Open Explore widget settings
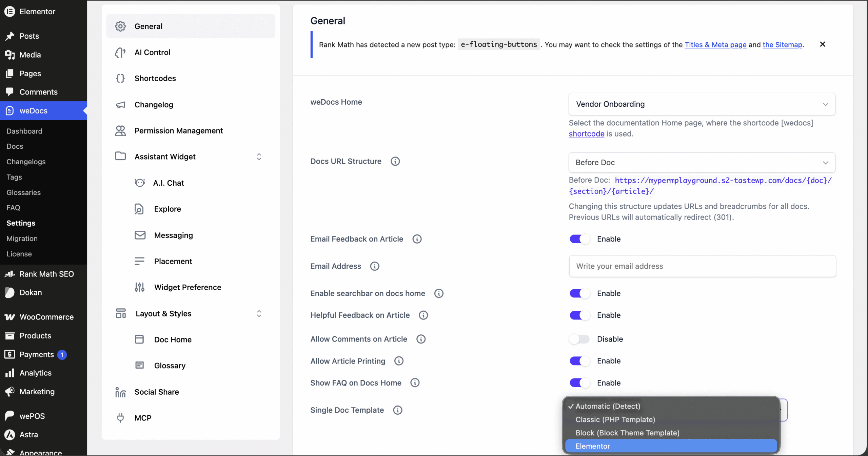The width and height of the screenshot is (868, 456). click(167, 209)
